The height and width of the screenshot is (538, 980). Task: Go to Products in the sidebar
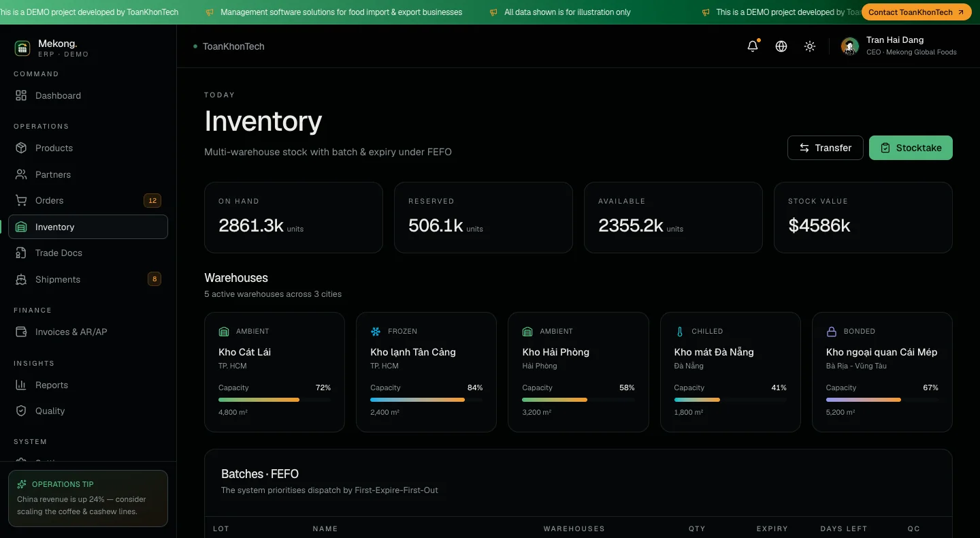88,148
